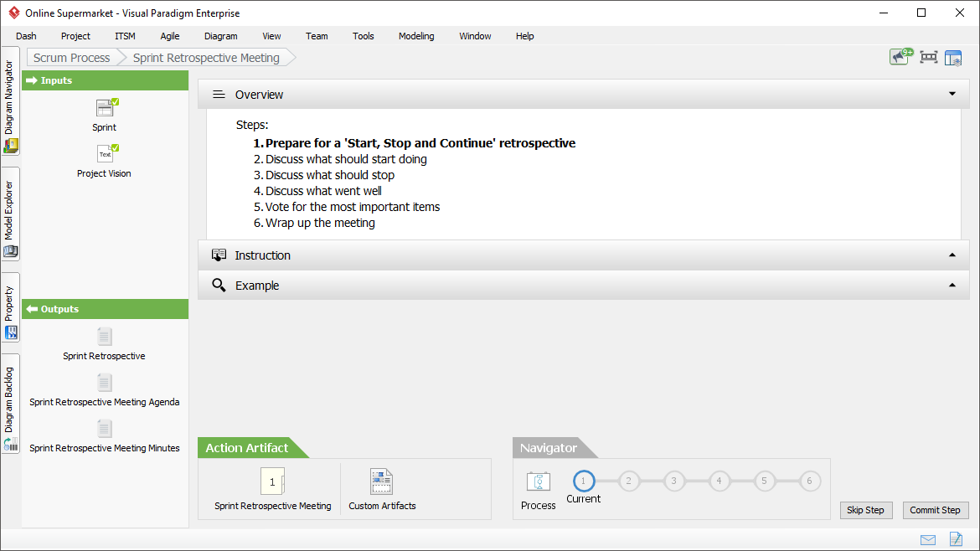Maximize the Visual Paradigm window

tap(921, 13)
